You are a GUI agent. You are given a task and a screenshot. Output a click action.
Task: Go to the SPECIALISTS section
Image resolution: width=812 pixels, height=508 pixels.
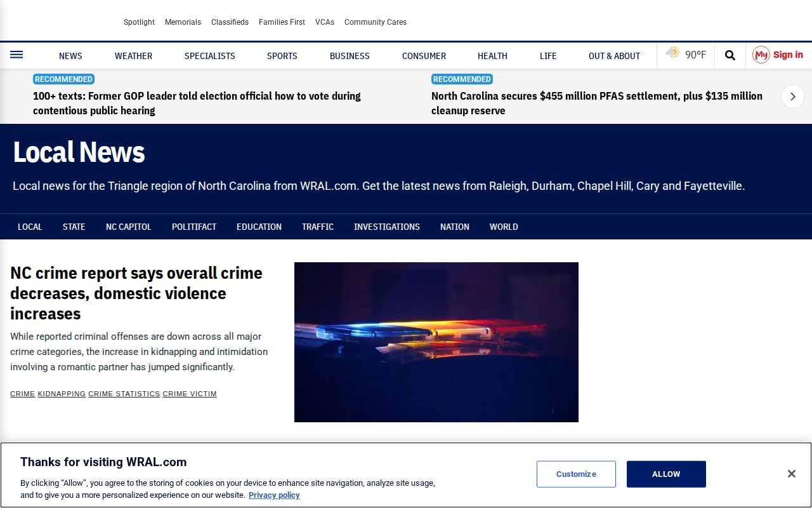pos(210,56)
